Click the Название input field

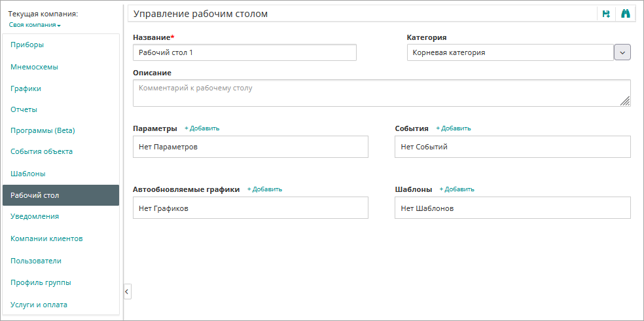tap(244, 52)
